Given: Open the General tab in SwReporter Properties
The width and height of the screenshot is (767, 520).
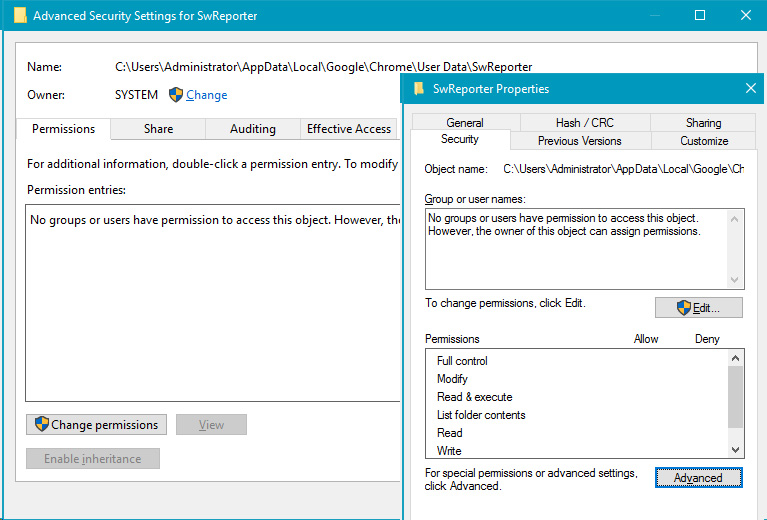Looking at the screenshot, I should tap(465, 122).
